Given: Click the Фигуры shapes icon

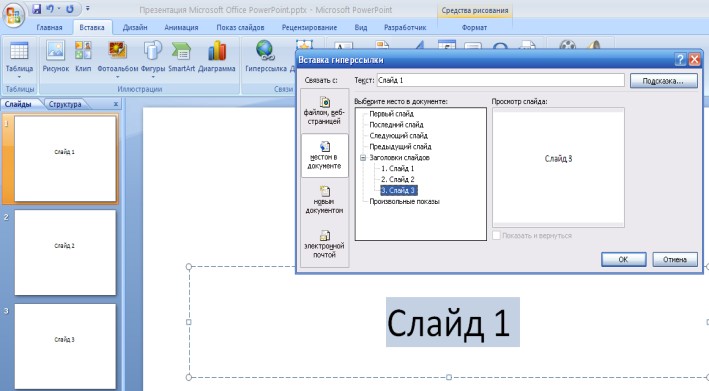Looking at the screenshot, I should (x=153, y=50).
